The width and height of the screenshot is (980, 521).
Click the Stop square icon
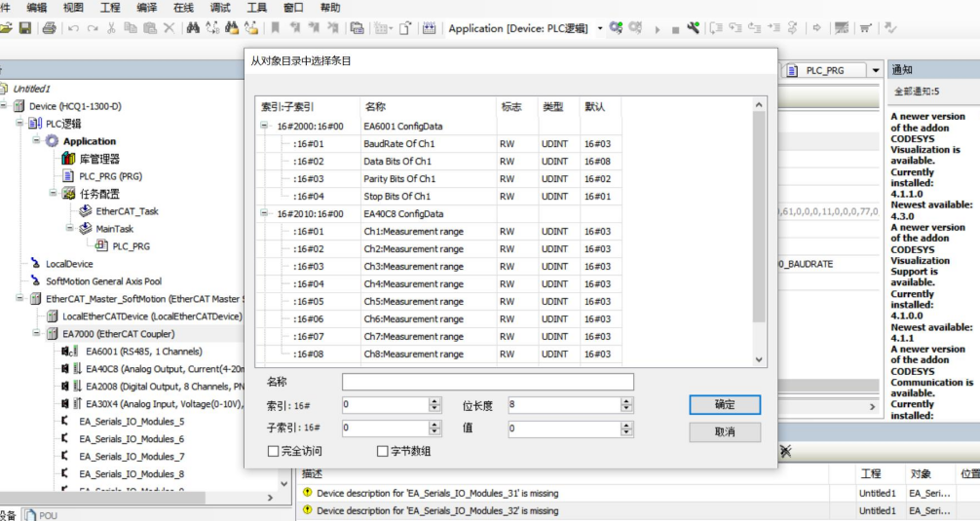(675, 30)
